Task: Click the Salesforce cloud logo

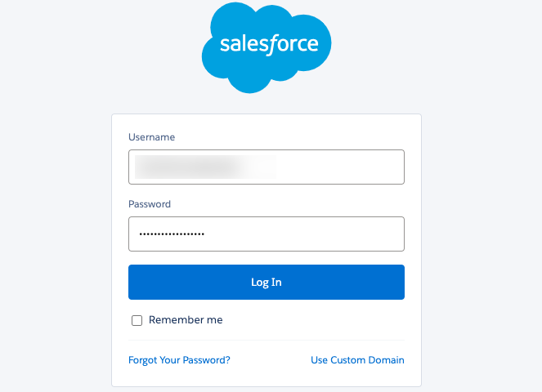Action: (267, 47)
